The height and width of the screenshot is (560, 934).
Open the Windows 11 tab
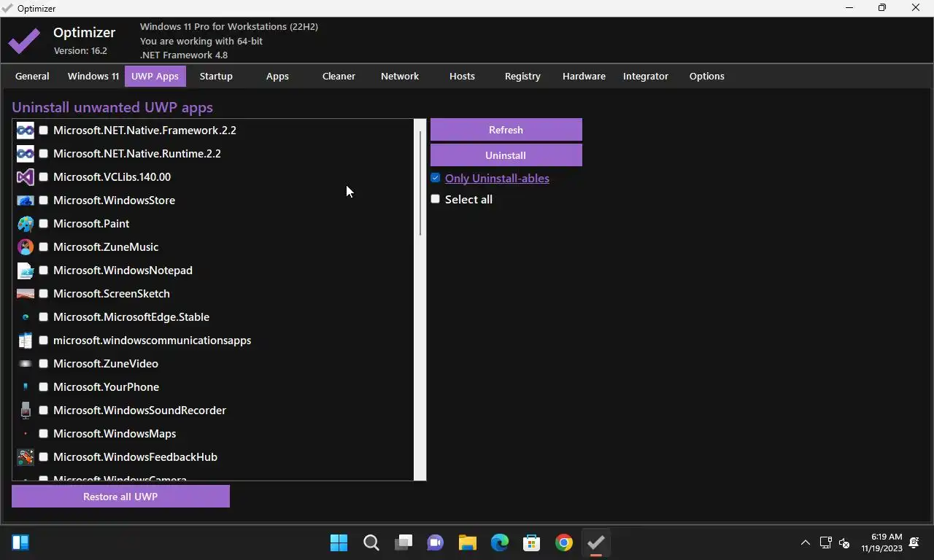93,76
